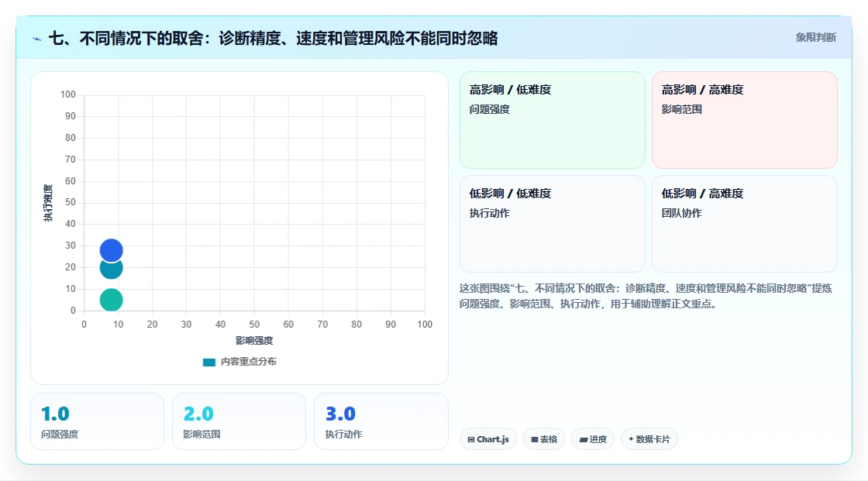Click the 象限判断 label in header
Viewport: 868px width, 481px height.
(x=815, y=38)
